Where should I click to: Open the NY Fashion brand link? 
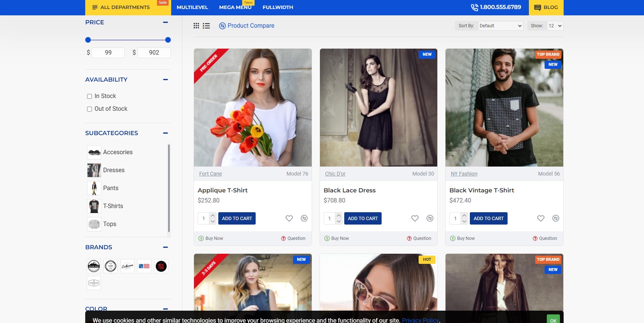pos(464,174)
